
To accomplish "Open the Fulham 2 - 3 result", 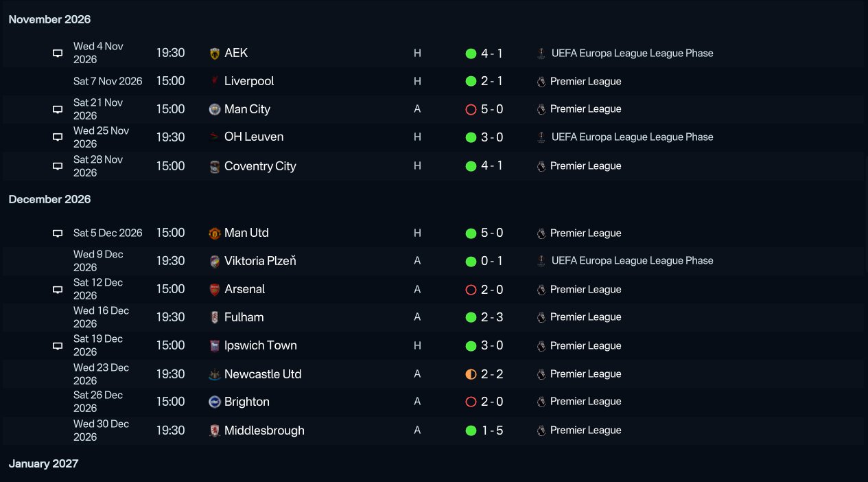I will pyautogui.click(x=492, y=317).
